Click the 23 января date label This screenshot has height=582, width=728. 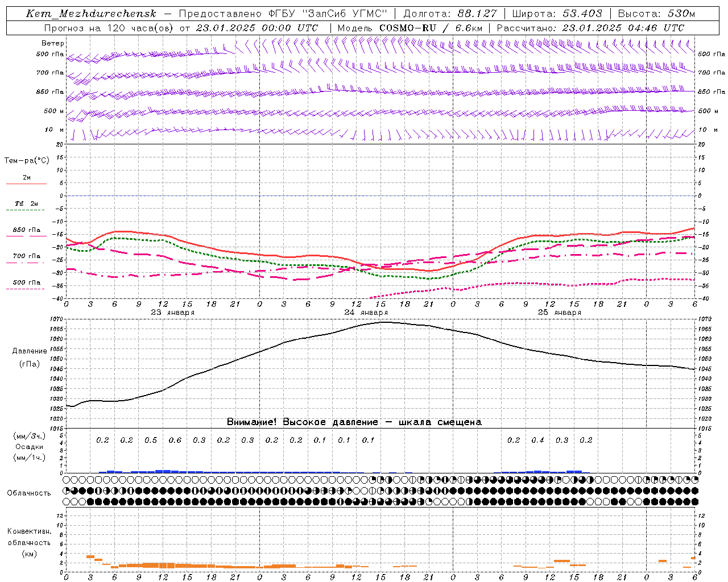click(173, 313)
